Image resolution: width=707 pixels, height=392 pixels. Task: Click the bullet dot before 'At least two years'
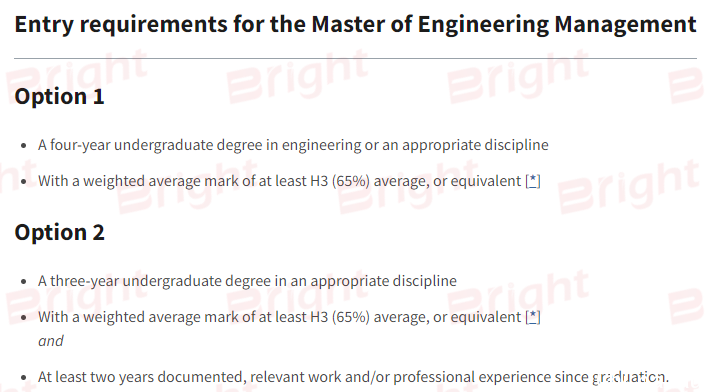(24, 378)
